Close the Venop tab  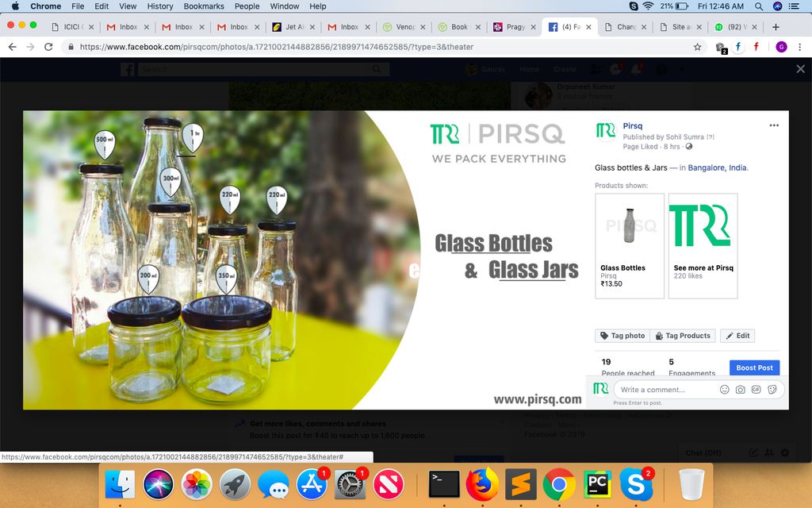pyautogui.click(x=423, y=27)
